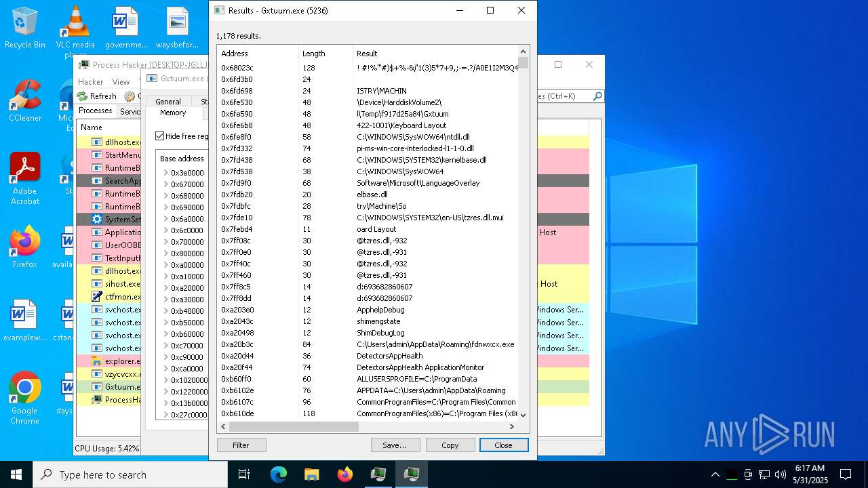Expand memory region 0x700000
The height and width of the screenshot is (488, 868).
point(165,242)
